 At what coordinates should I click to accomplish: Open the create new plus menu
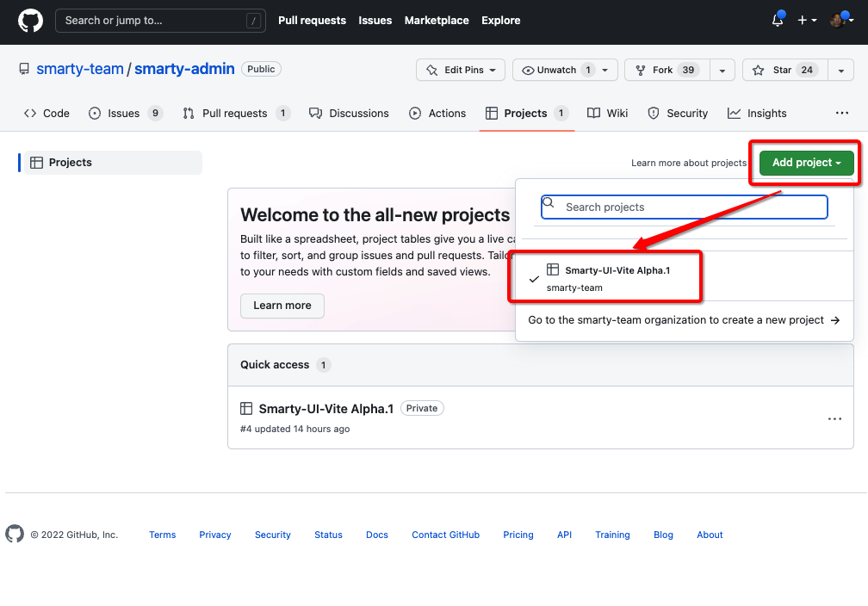tap(806, 21)
